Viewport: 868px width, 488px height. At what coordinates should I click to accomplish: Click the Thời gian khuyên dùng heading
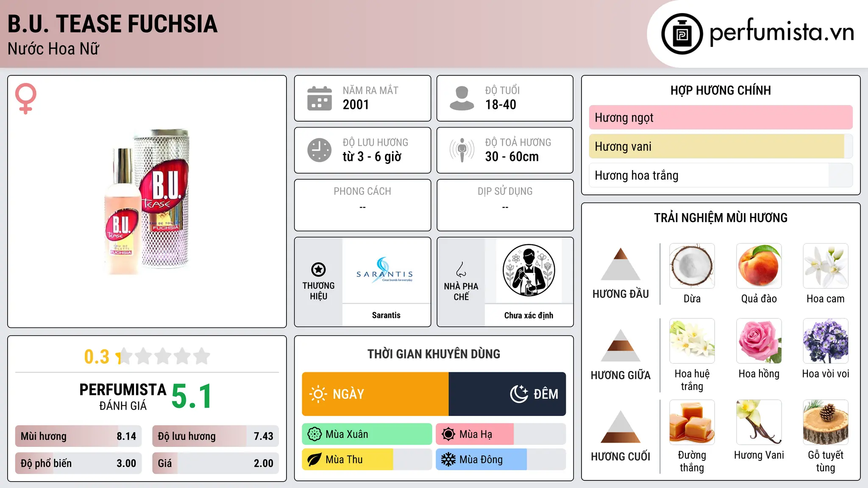click(x=434, y=354)
